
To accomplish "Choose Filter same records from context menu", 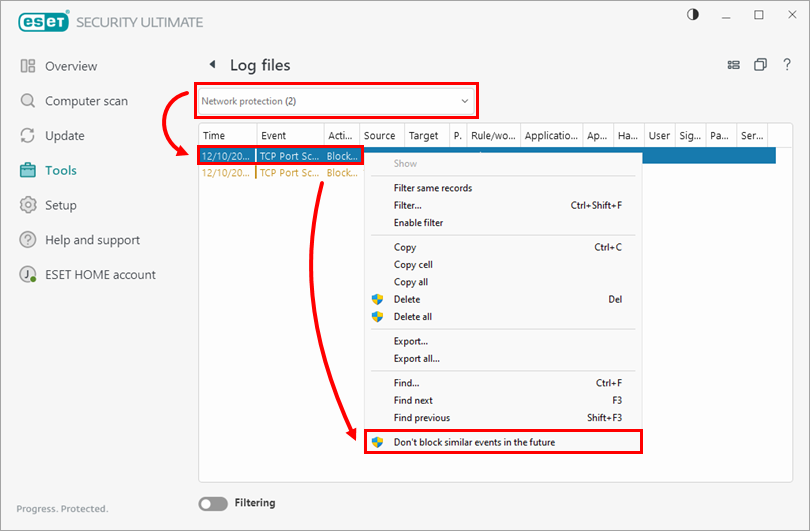I will 433,188.
